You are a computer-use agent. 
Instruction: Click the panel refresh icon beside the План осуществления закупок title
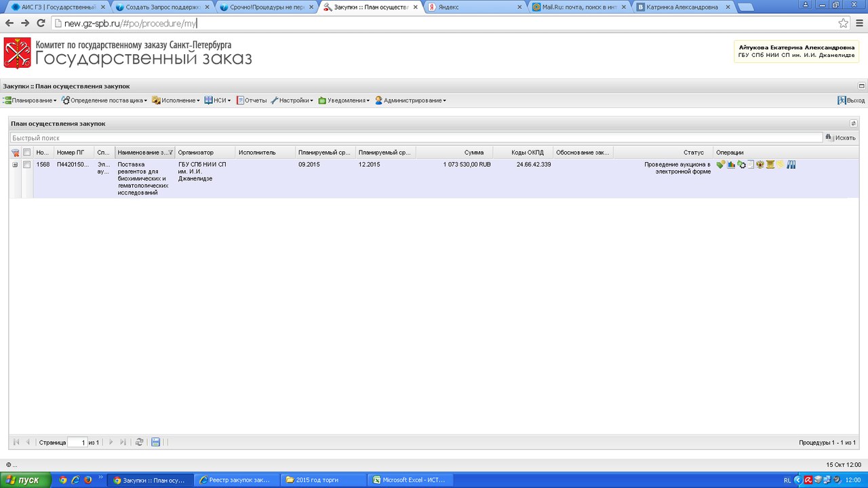tap(854, 123)
